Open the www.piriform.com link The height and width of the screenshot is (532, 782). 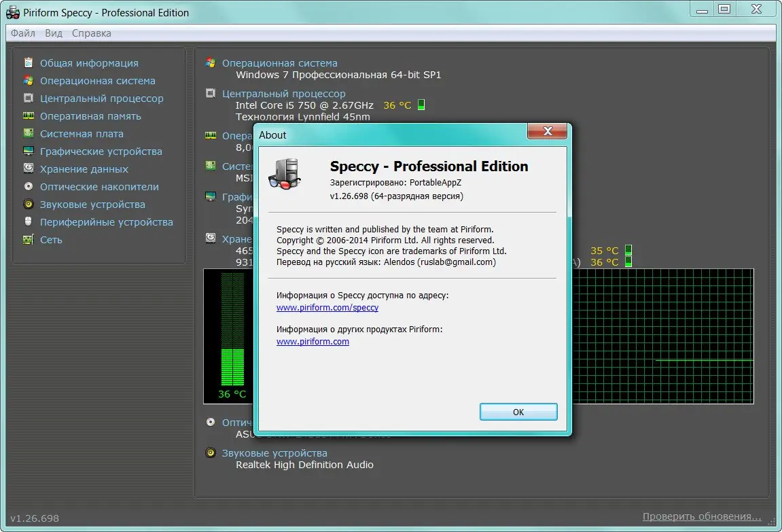coord(313,342)
